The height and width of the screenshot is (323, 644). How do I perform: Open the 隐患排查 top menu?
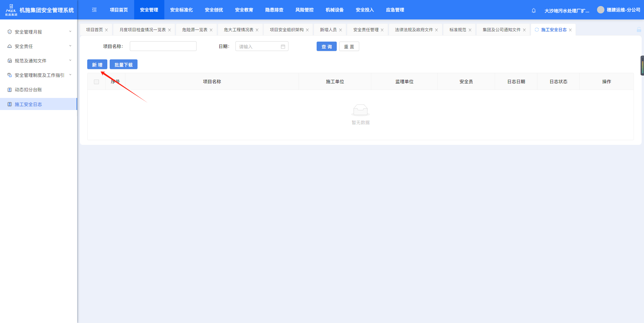point(274,10)
